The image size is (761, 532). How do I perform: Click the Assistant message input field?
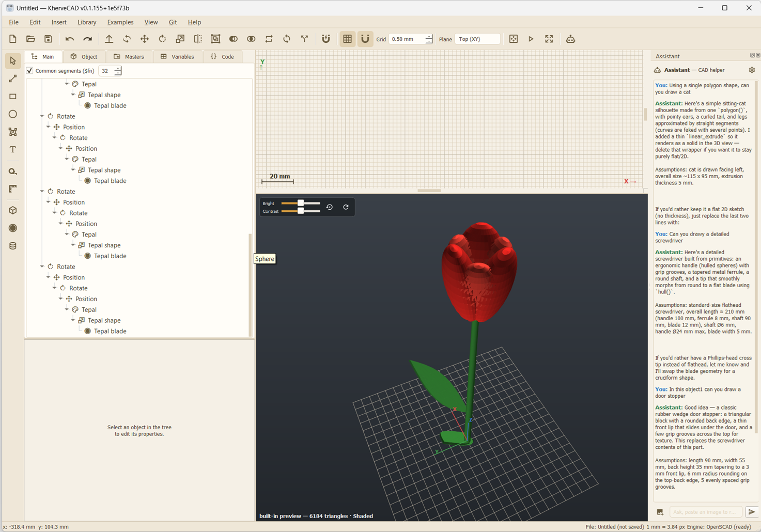point(706,512)
